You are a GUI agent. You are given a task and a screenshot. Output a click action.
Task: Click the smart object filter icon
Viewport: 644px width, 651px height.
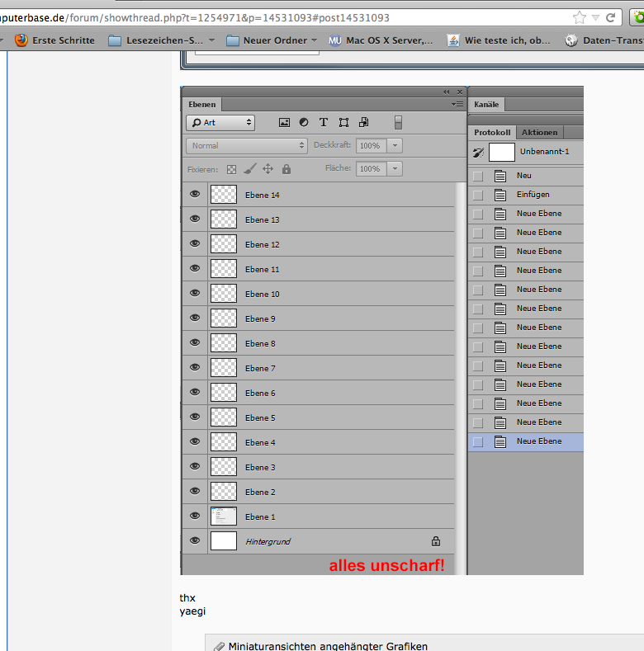click(363, 122)
